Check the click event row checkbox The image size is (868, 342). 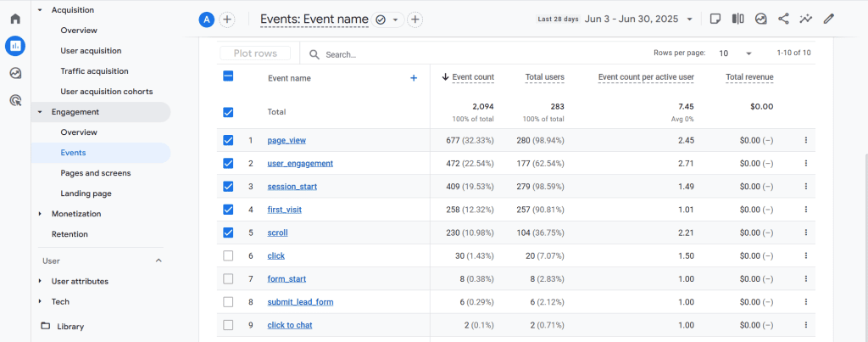click(x=228, y=255)
